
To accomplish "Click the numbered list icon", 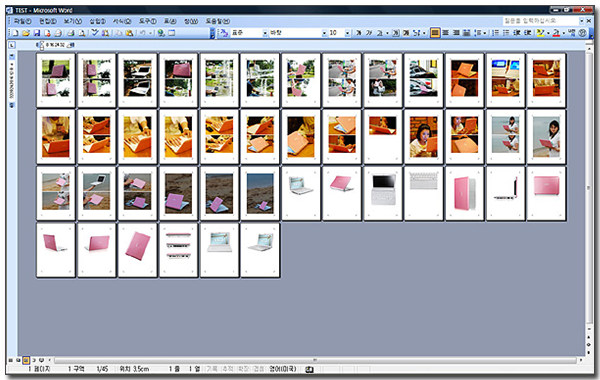I will 495,33.
